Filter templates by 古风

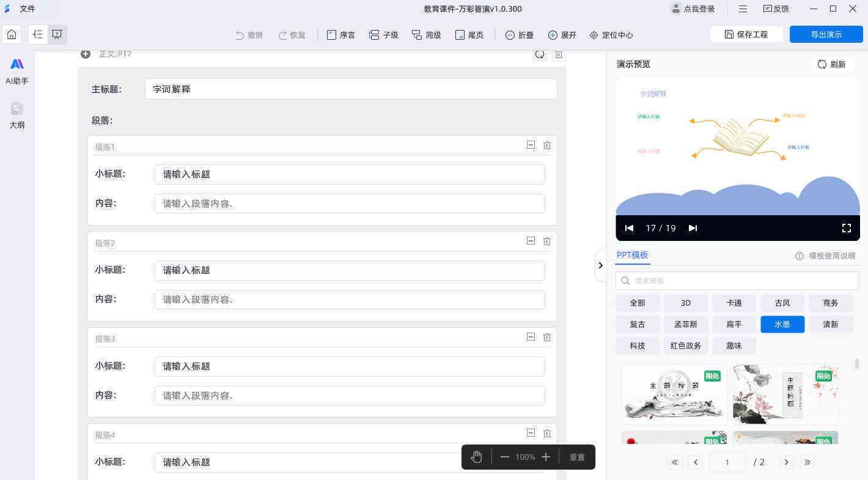[x=782, y=303]
